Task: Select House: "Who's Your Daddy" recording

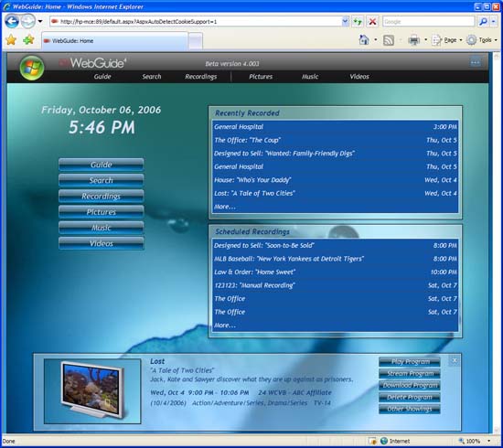Action: pyautogui.click(x=336, y=180)
